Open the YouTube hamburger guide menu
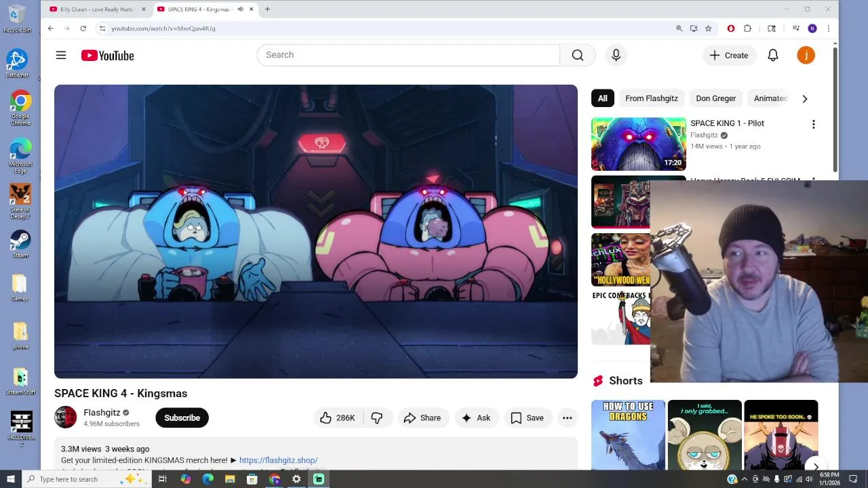The image size is (868, 488). (61, 56)
